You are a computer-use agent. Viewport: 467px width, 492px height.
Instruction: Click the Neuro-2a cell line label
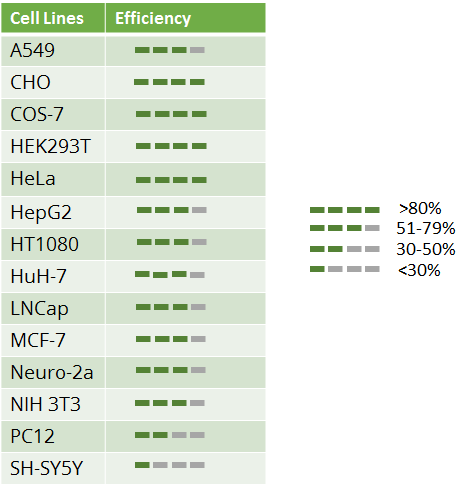[52, 372]
